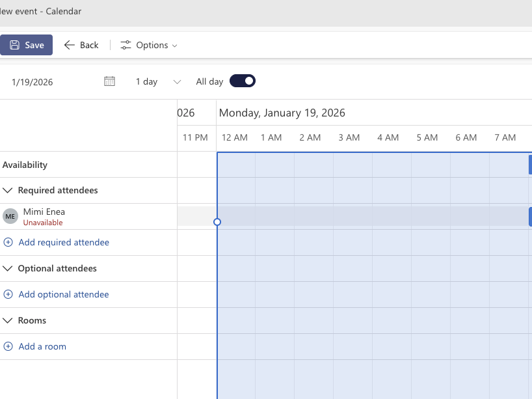The height and width of the screenshot is (399, 532).
Task: Click the Options sliders icon
Action: pyautogui.click(x=126, y=45)
